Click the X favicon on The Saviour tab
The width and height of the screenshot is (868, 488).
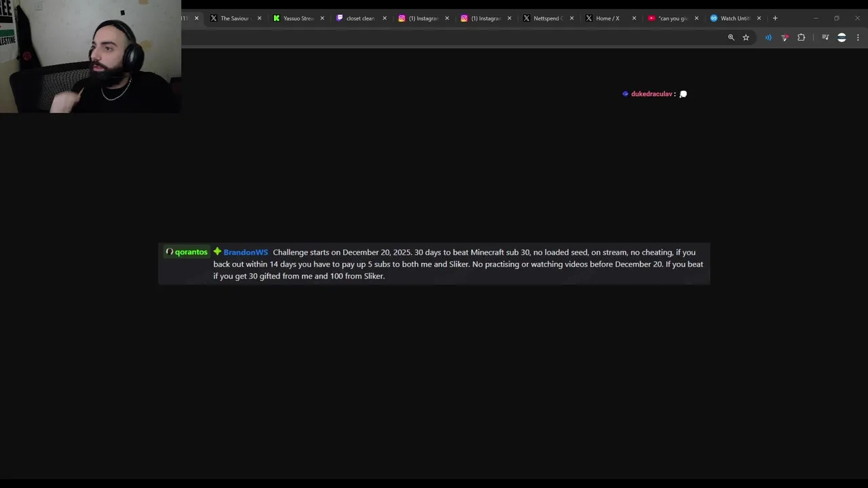214,18
